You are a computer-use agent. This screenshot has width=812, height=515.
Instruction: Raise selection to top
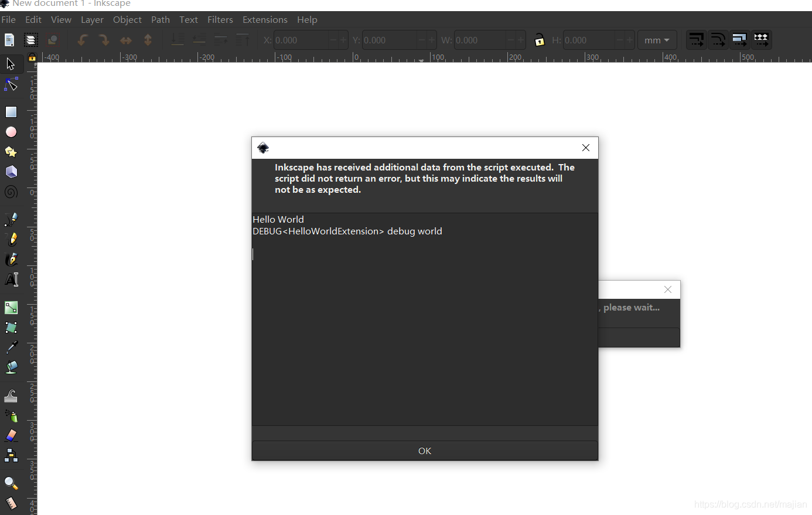tap(242, 40)
